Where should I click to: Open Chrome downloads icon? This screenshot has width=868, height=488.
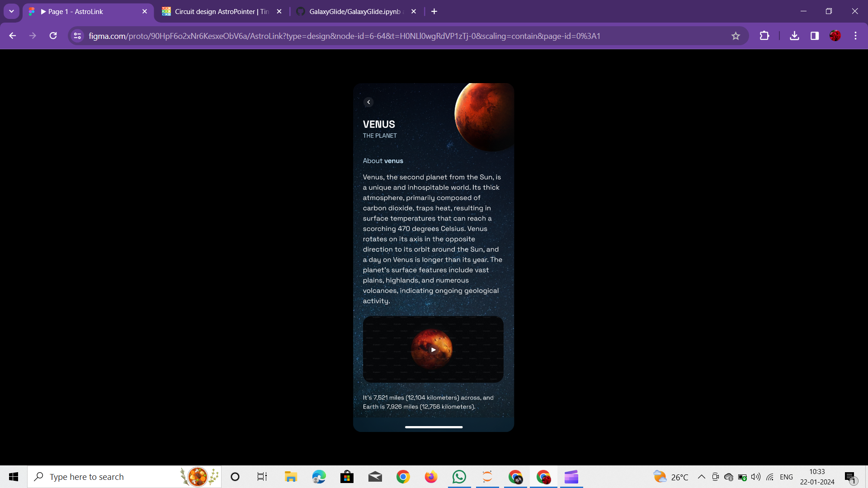click(x=794, y=36)
